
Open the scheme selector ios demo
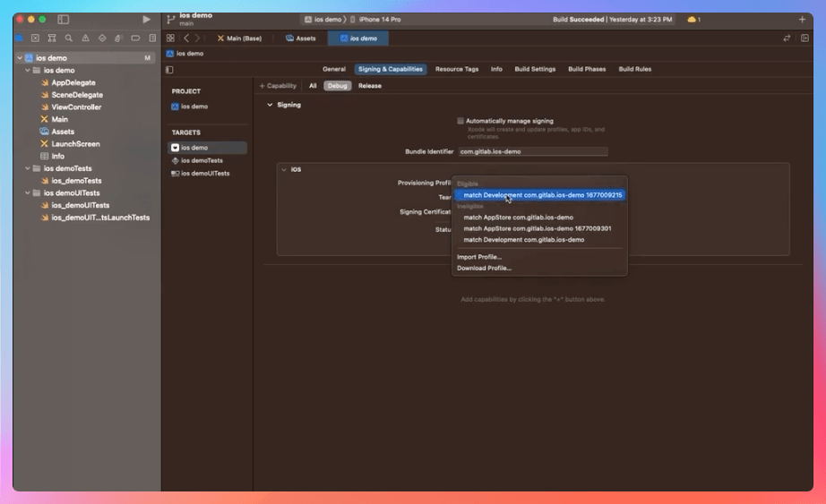[x=323, y=20]
